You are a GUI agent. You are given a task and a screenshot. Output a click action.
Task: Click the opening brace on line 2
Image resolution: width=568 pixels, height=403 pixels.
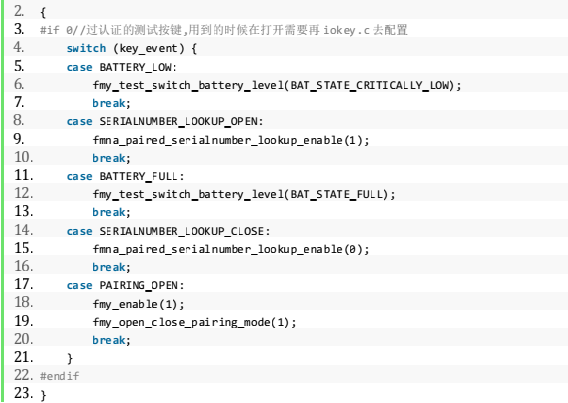[x=43, y=13]
